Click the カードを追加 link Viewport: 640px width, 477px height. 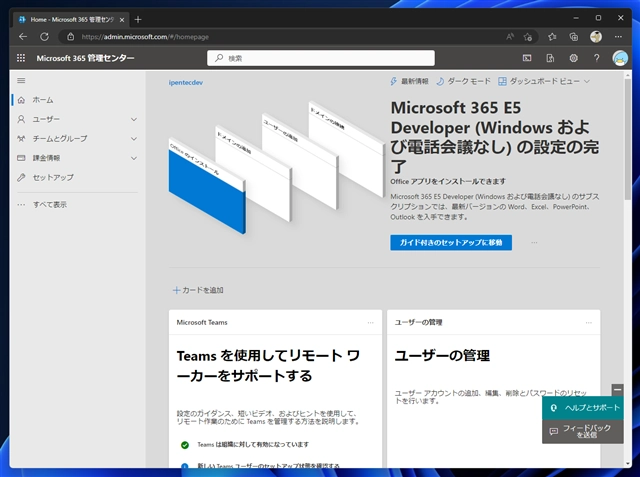[x=198, y=290]
